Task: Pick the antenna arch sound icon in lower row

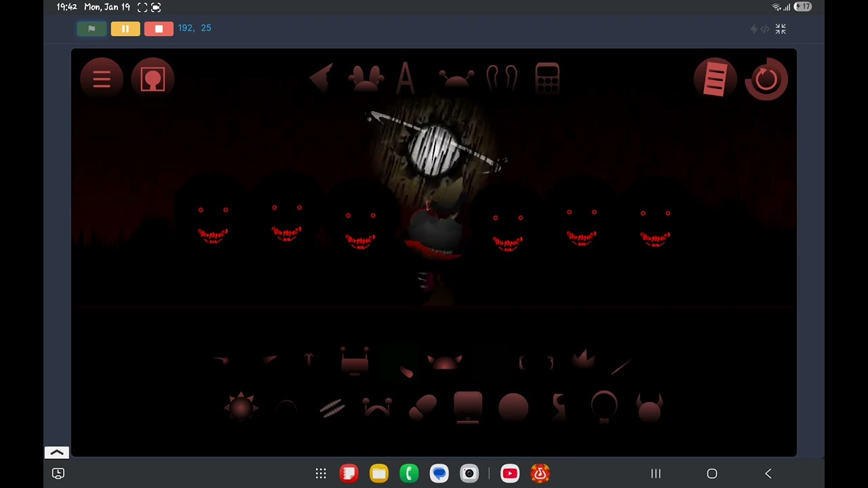Action: 377,407
